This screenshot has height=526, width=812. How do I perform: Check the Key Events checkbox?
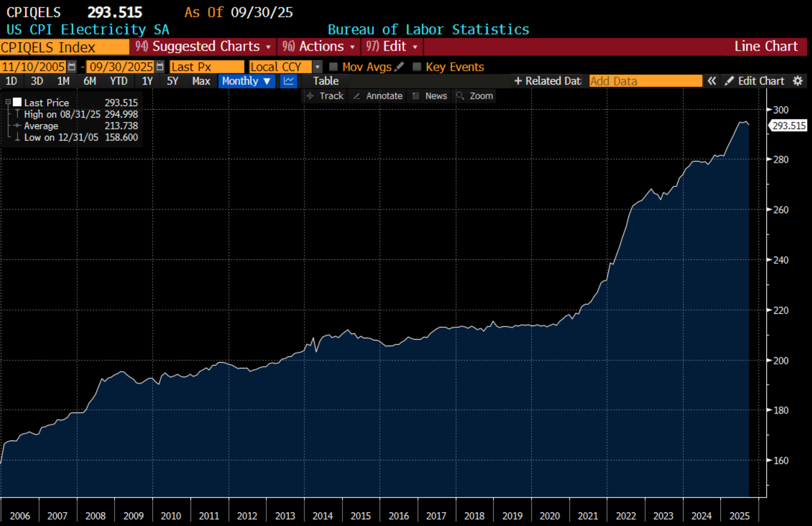point(417,67)
